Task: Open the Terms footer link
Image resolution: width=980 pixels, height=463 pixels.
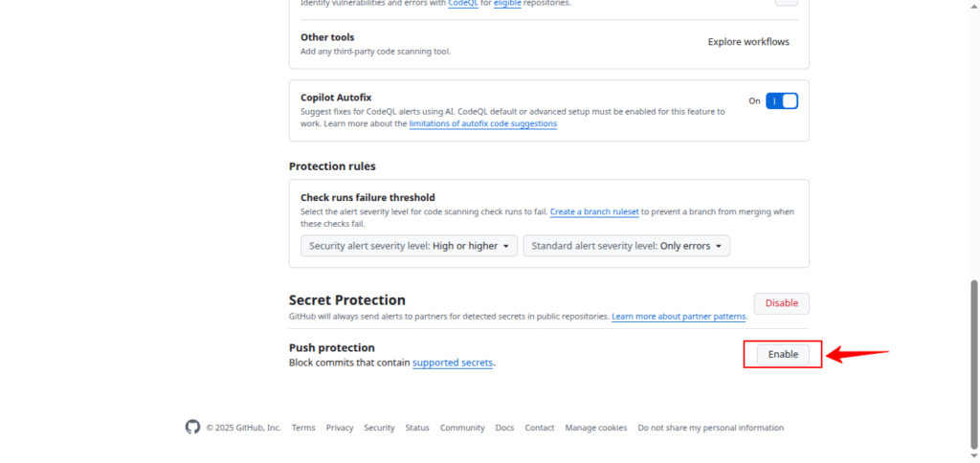Action: tap(303, 428)
